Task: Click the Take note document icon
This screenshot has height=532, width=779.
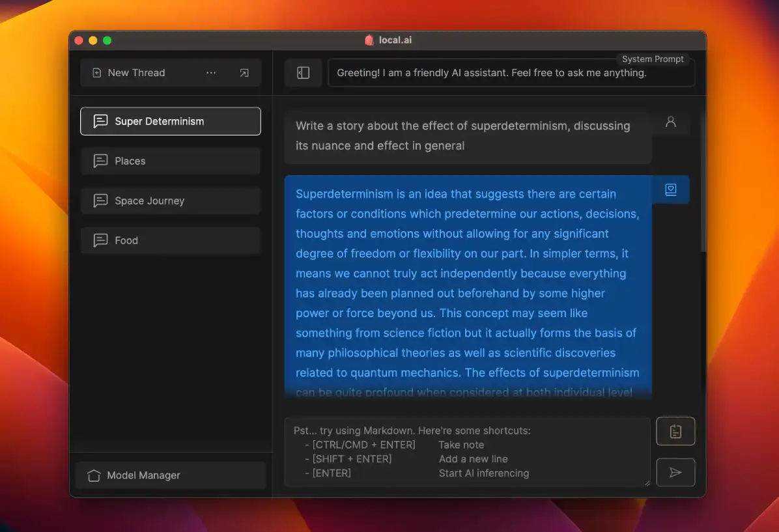Action: pos(675,430)
